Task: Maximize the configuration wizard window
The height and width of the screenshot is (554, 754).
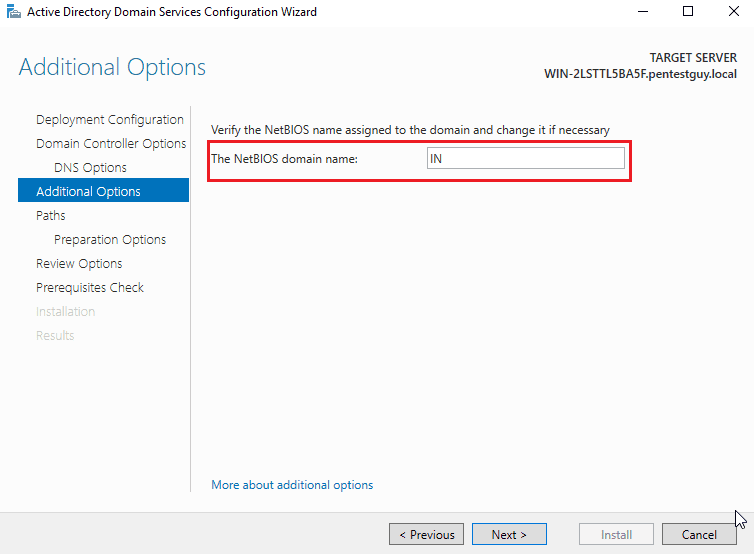Action: tap(688, 12)
